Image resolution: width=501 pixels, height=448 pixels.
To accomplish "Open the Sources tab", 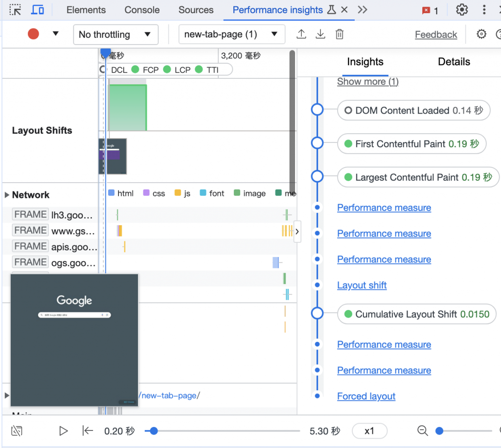I will pyautogui.click(x=196, y=10).
